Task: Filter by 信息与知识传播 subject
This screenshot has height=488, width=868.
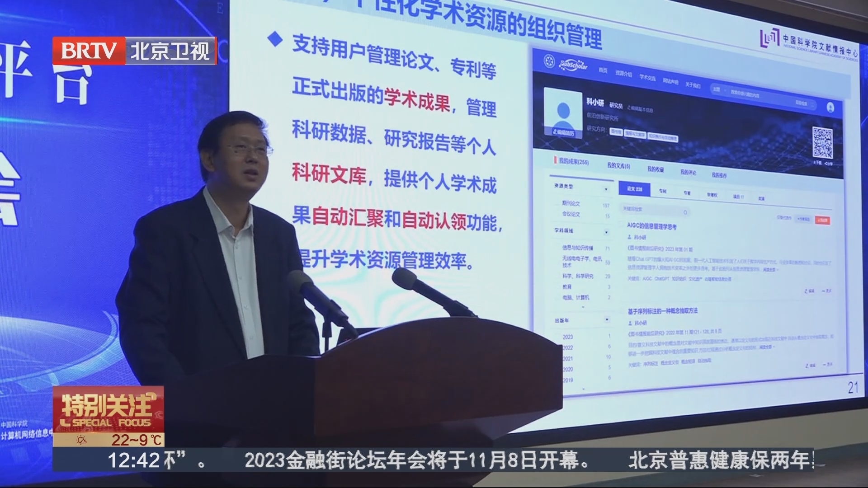Action: coord(578,248)
